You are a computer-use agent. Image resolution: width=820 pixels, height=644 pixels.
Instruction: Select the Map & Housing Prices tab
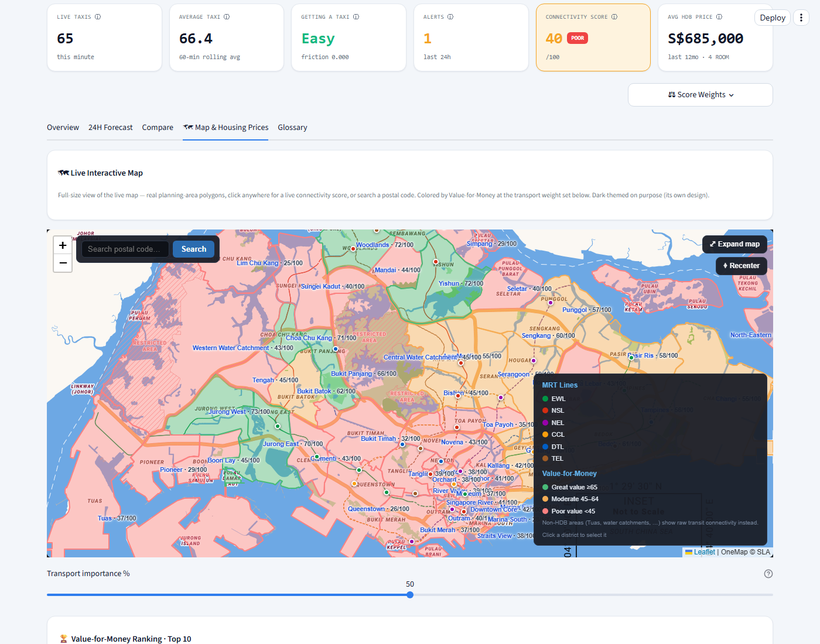[225, 128]
